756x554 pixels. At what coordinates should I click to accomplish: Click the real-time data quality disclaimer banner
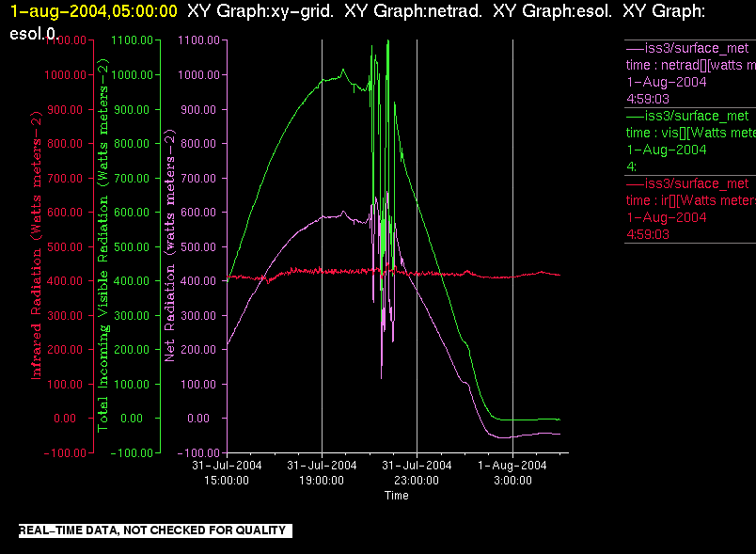pos(155,530)
